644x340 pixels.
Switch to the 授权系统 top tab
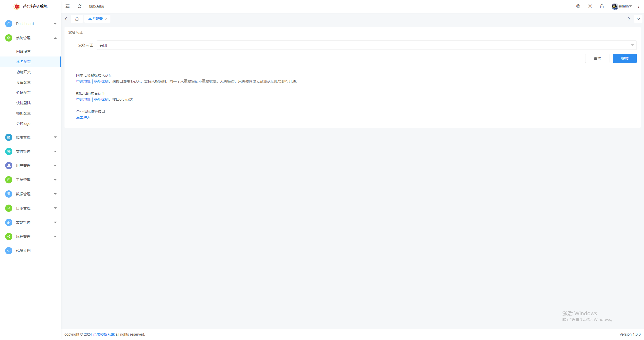coord(96,6)
